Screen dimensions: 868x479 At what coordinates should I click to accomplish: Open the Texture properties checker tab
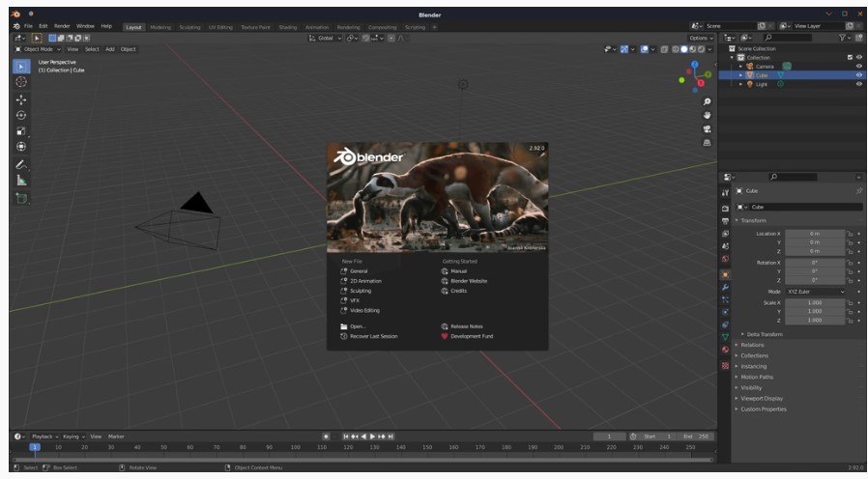click(725, 366)
